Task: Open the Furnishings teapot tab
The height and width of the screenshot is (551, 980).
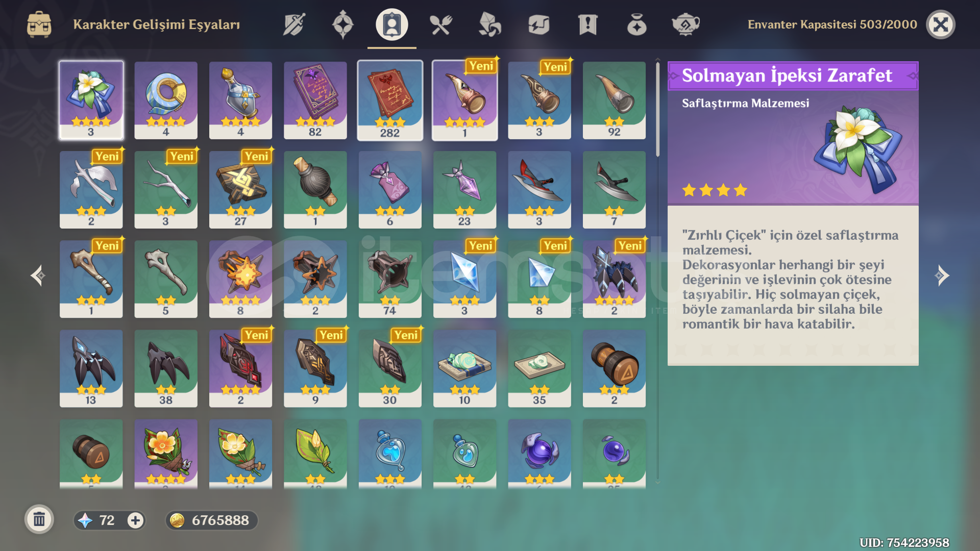Action: click(x=685, y=24)
